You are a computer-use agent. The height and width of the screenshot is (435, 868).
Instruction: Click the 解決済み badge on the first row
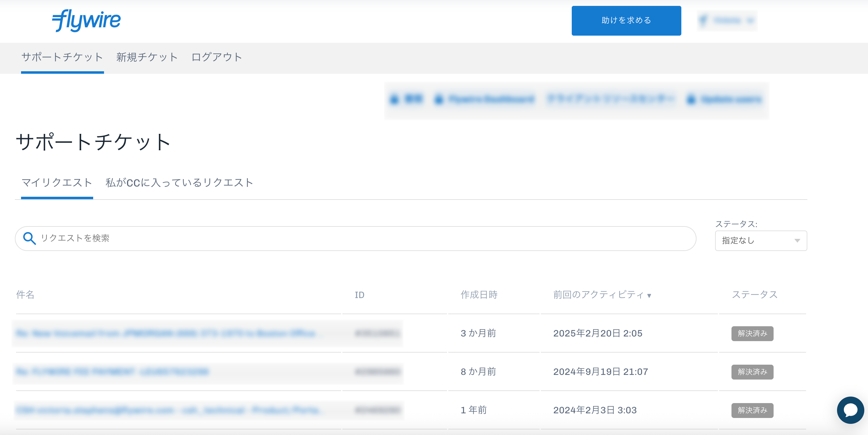coord(752,333)
